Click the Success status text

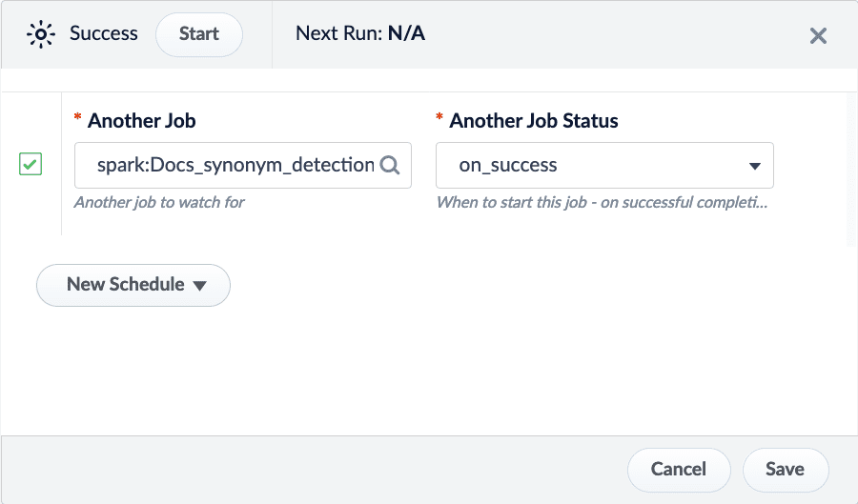click(x=104, y=34)
